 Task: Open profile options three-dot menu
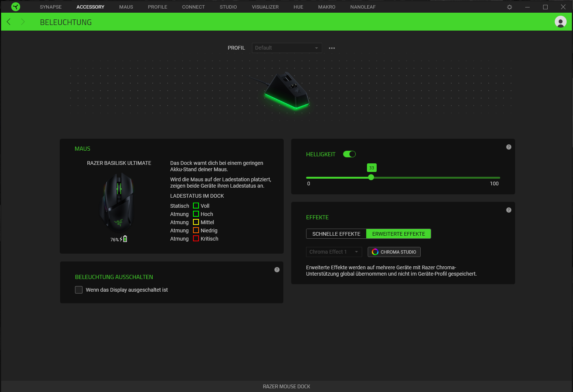click(332, 48)
